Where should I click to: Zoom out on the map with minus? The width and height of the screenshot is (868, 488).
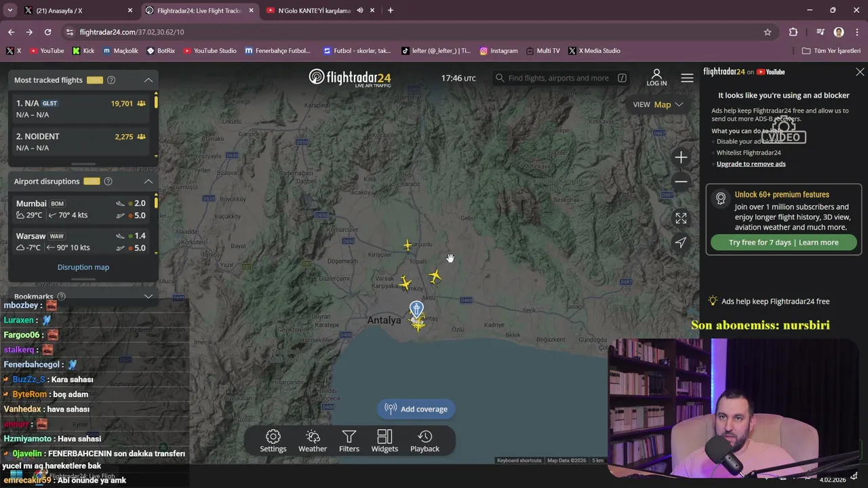coord(681,182)
